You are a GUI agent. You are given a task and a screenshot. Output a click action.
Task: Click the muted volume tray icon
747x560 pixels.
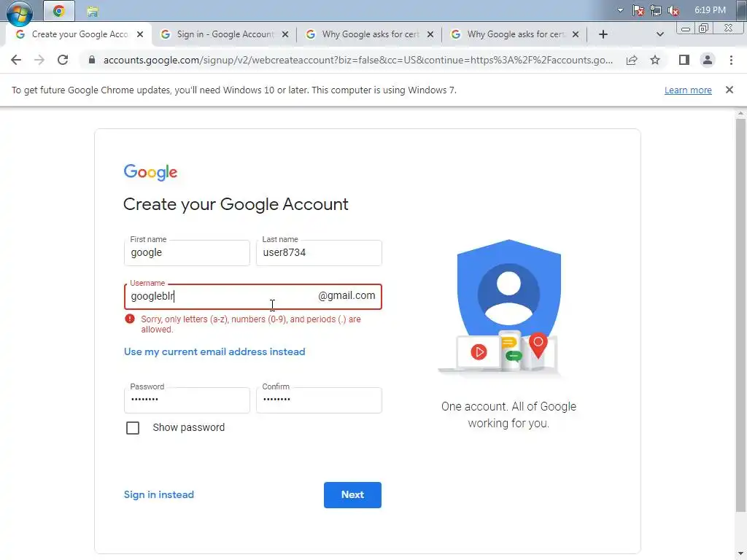[673, 10]
